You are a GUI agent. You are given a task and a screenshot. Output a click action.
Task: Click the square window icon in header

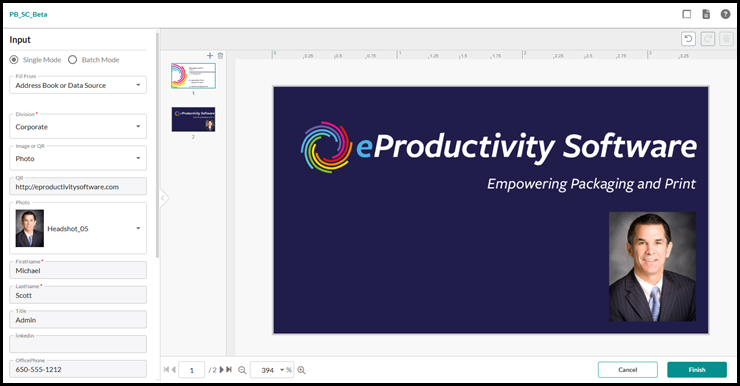[x=687, y=14]
